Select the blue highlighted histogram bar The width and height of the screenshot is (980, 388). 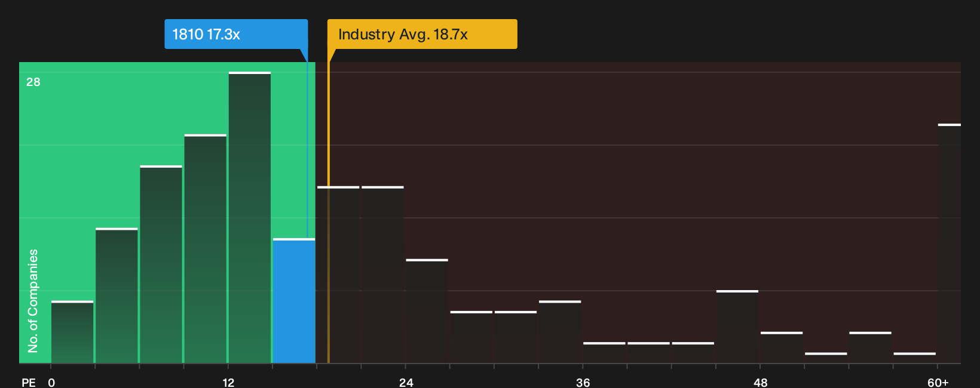pyautogui.click(x=294, y=301)
